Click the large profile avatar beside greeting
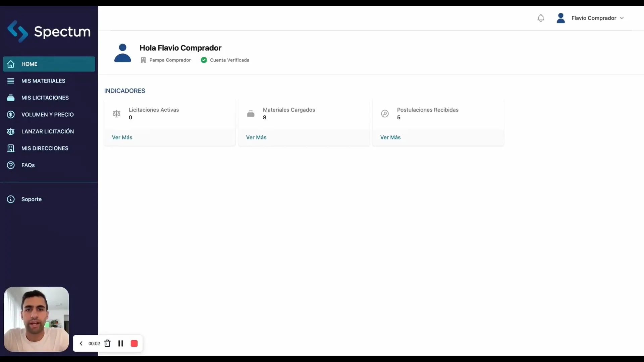This screenshot has height=362, width=644. pos(122,53)
